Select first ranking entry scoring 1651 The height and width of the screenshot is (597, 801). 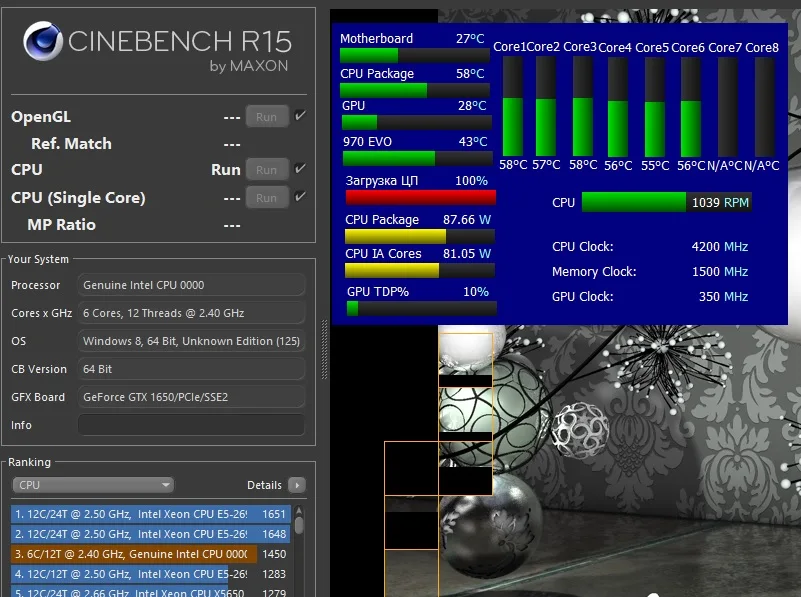(151, 514)
